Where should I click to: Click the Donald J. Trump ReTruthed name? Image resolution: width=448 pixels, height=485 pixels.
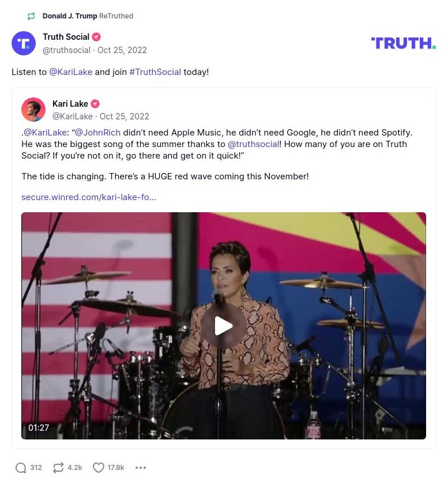(70, 16)
